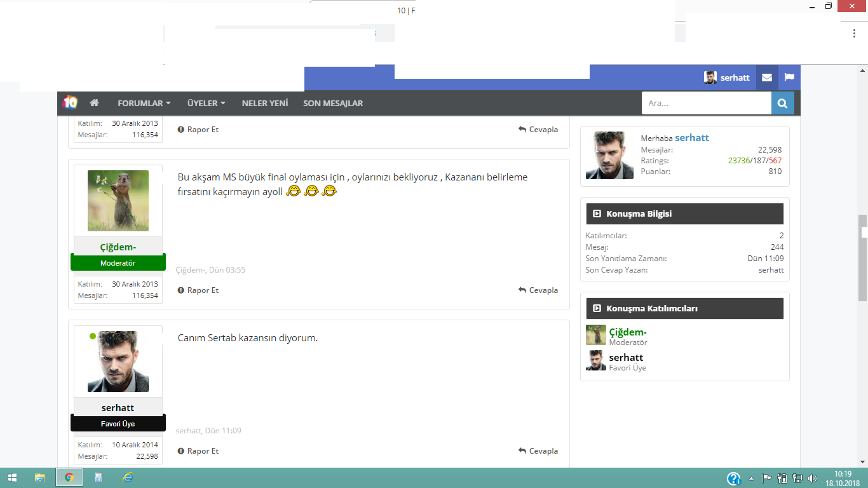Image resolution: width=868 pixels, height=488 pixels.
Task: Open Çiğdem- profile in Konuşma Katılımcıları
Action: [627, 332]
